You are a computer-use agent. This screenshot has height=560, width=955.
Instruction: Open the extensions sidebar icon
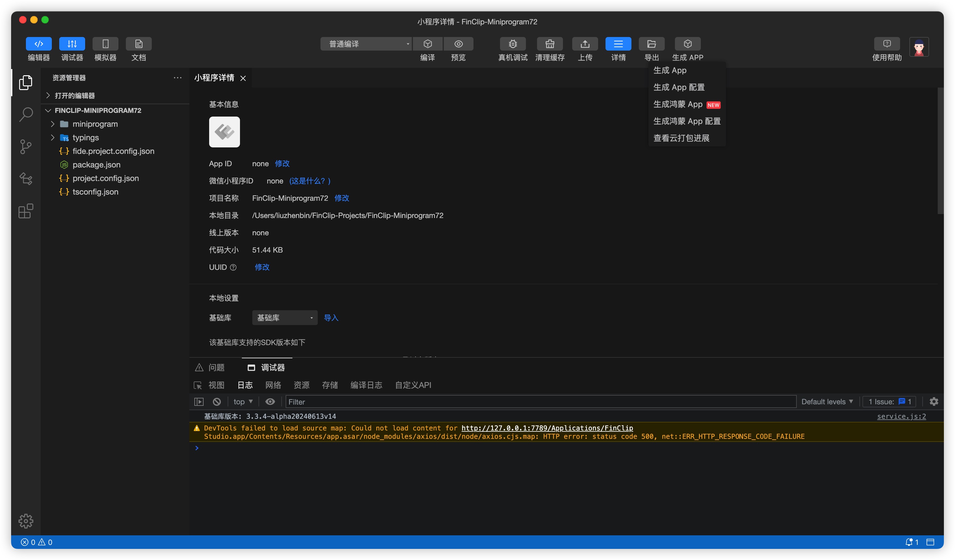click(x=26, y=211)
